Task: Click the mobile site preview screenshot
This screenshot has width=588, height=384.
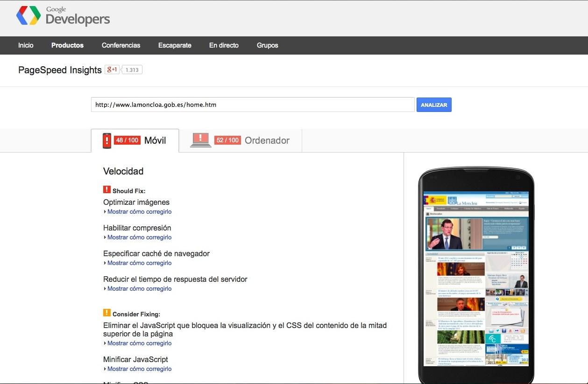Action: [476, 279]
